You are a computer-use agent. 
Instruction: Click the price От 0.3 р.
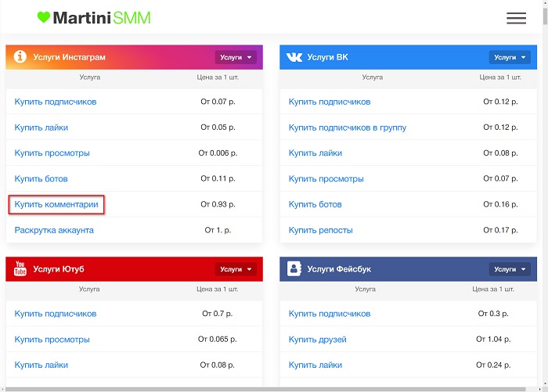click(493, 314)
